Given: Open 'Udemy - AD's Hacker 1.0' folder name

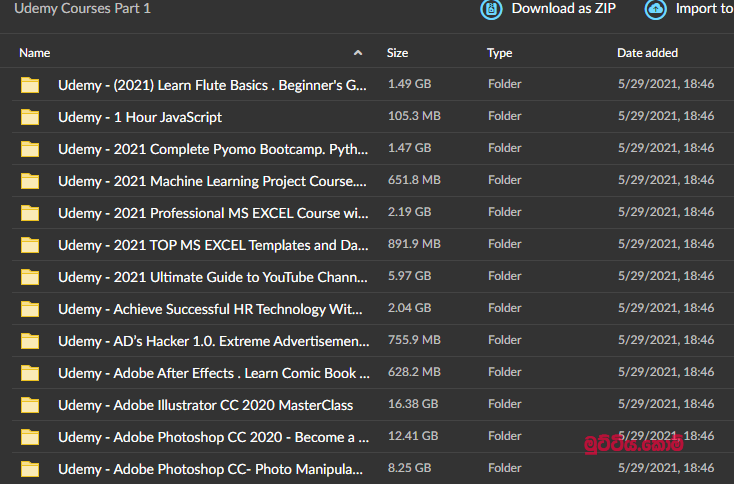Looking at the screenshot, I should tap(213, 341).
